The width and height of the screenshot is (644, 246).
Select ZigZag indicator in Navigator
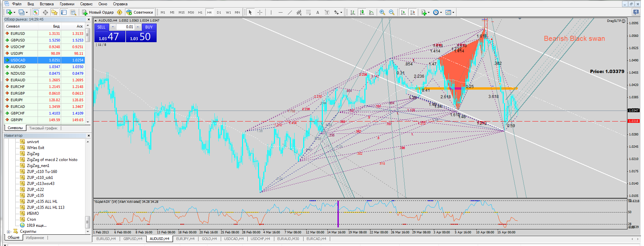pos(33,154)
